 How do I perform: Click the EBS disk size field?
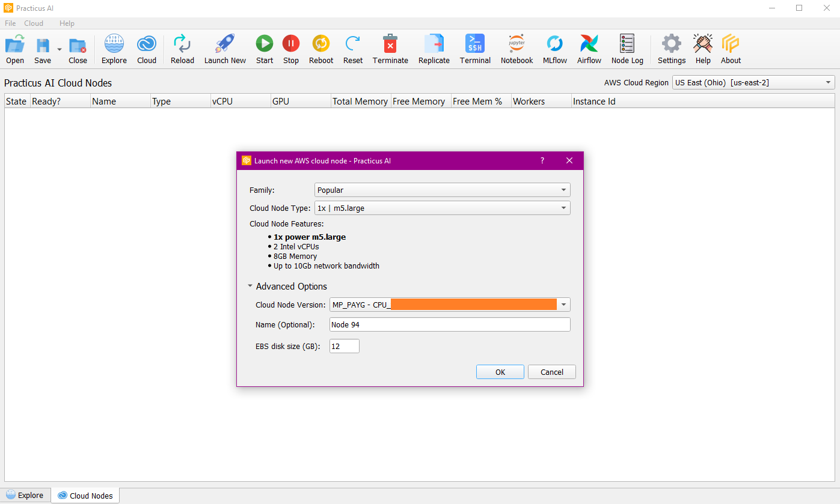[344, 346]
